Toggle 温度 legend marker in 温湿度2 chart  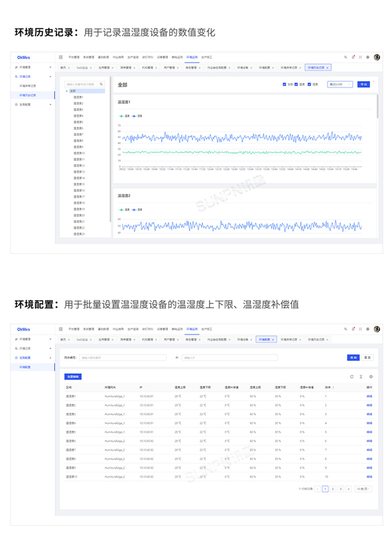pyautogui.click(x=121, y=210)
